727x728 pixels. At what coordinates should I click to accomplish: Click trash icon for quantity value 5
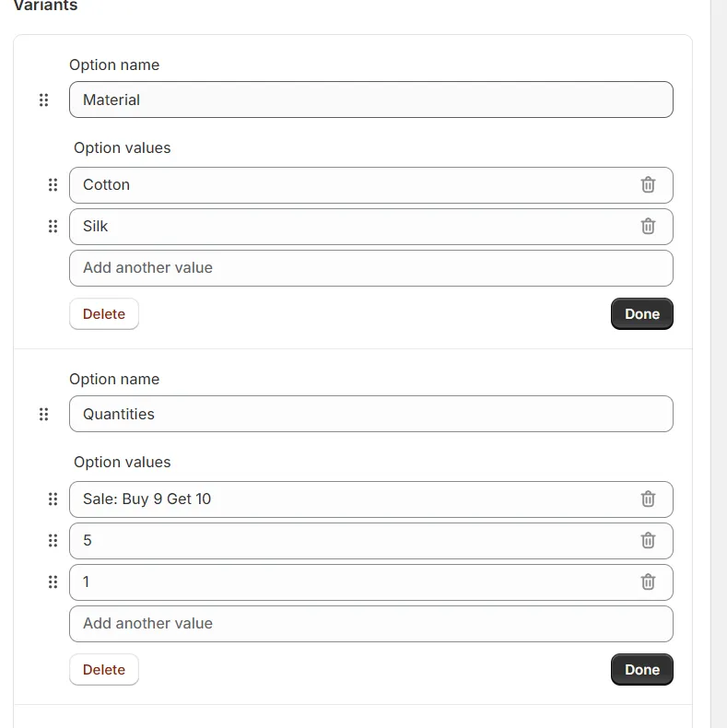coord(648,540)
